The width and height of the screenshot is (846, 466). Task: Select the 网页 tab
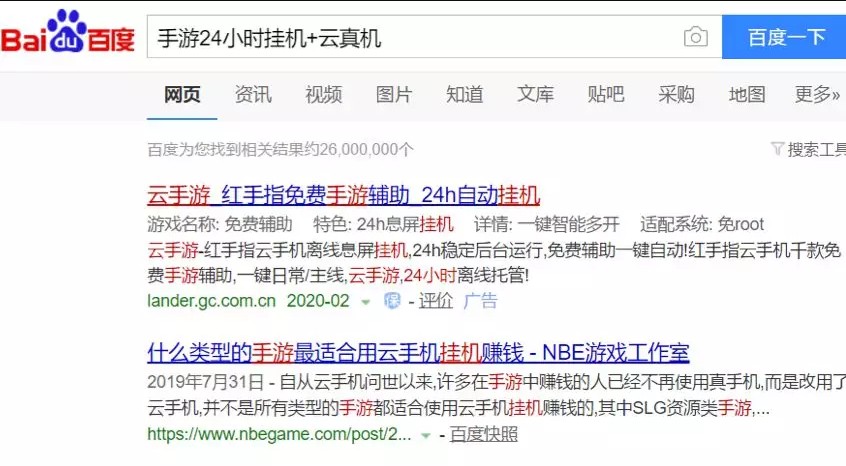[182, 94]
